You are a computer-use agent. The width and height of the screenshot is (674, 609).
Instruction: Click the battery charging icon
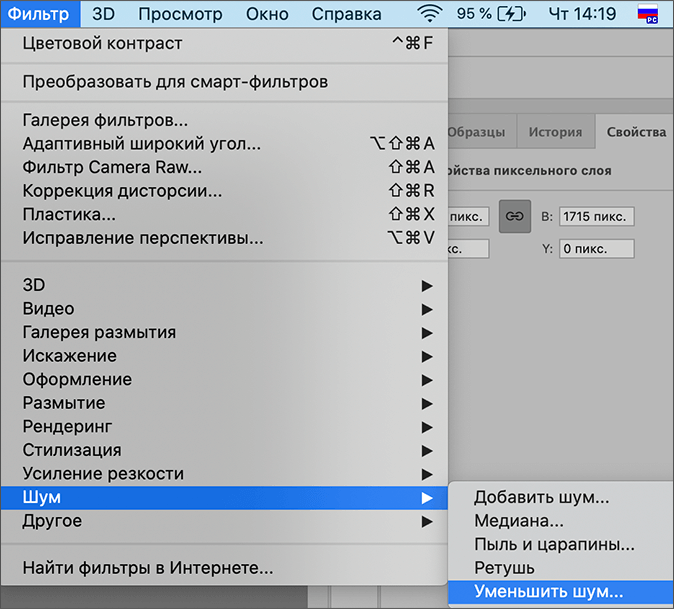pyautogui.click(x=512, y=14)
